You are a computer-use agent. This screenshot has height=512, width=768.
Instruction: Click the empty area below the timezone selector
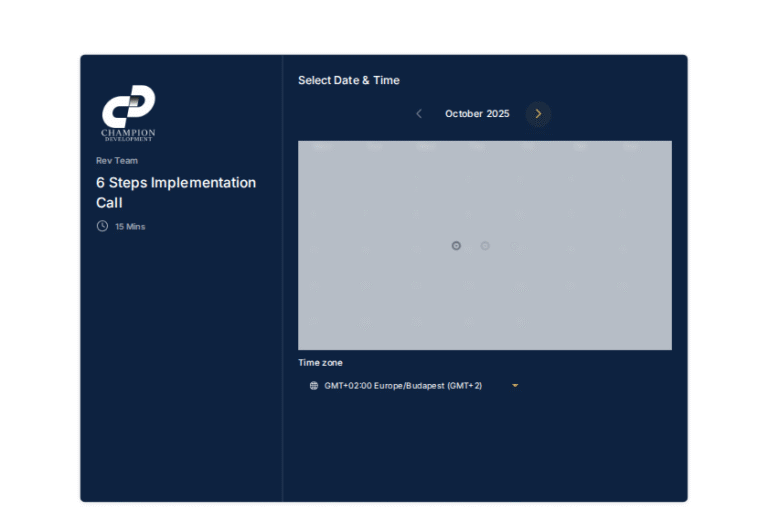coord(484,448)
